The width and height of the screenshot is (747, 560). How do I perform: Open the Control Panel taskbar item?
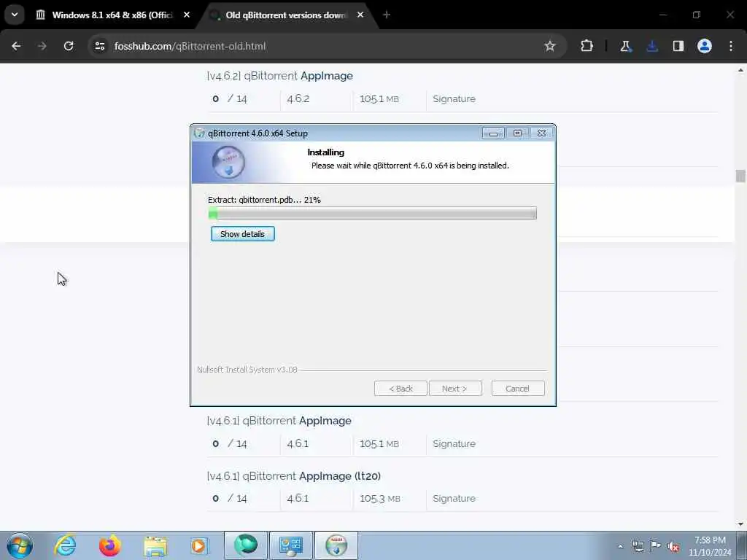tap(291, 545)
